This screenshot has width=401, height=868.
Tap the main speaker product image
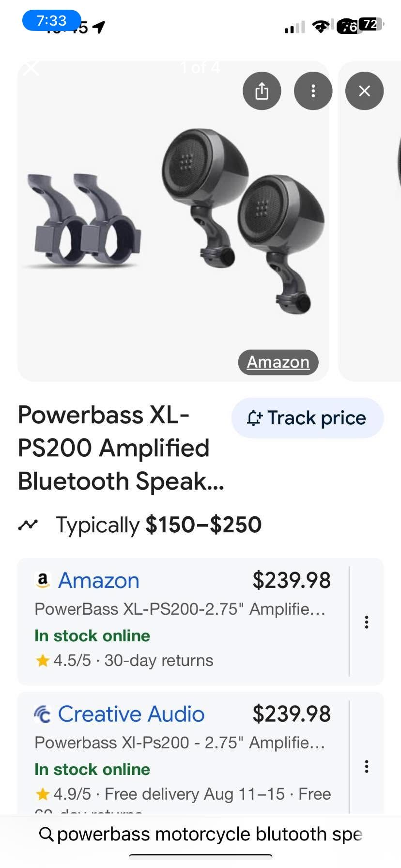click(173, 221)
